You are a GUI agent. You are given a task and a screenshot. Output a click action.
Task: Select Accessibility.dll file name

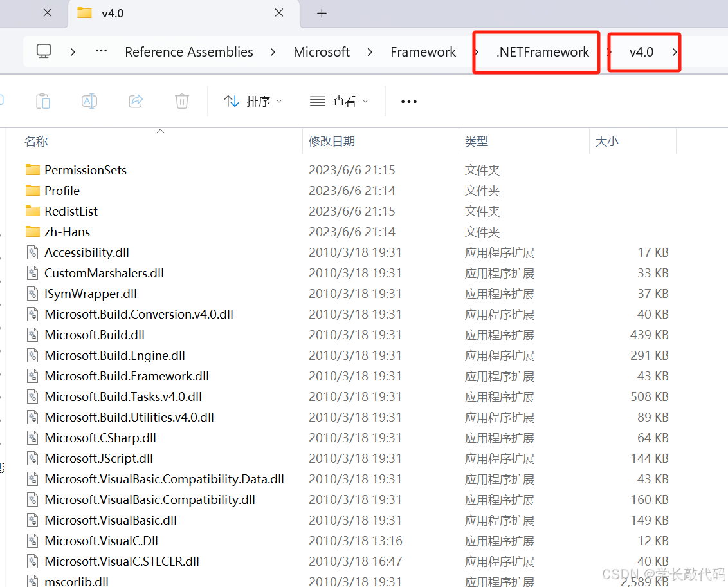(x=87, y=252)
